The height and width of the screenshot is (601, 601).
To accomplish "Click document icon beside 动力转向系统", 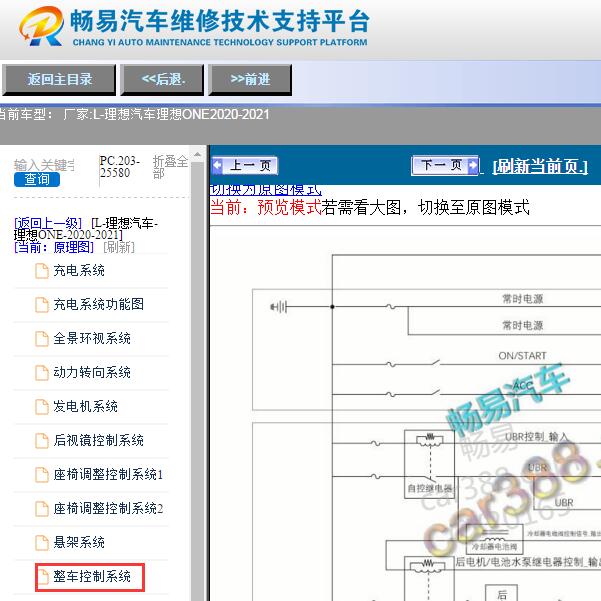I will (42, 373).
